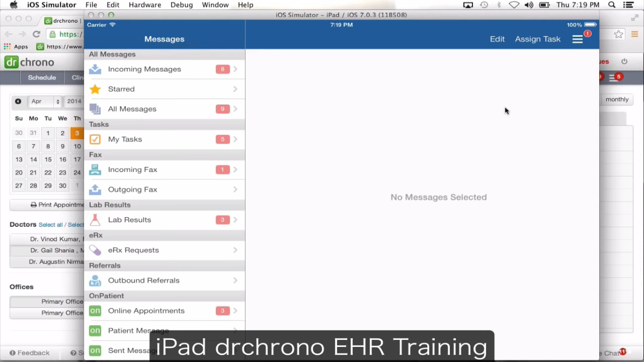
Task: Click the Apple menu logo
Action: point(14,5)
